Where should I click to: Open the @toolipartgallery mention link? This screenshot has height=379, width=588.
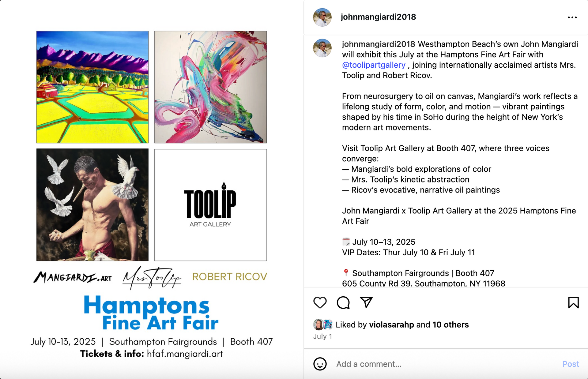374,65
